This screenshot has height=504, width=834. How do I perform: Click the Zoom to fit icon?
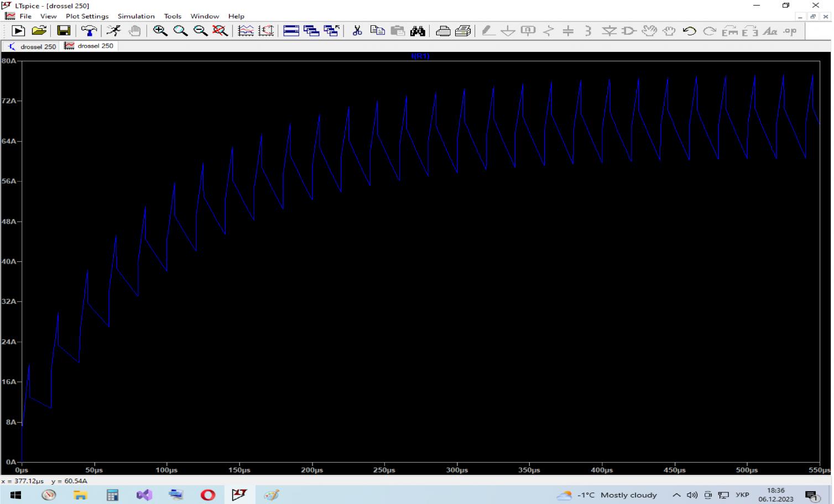click(220, 31)
